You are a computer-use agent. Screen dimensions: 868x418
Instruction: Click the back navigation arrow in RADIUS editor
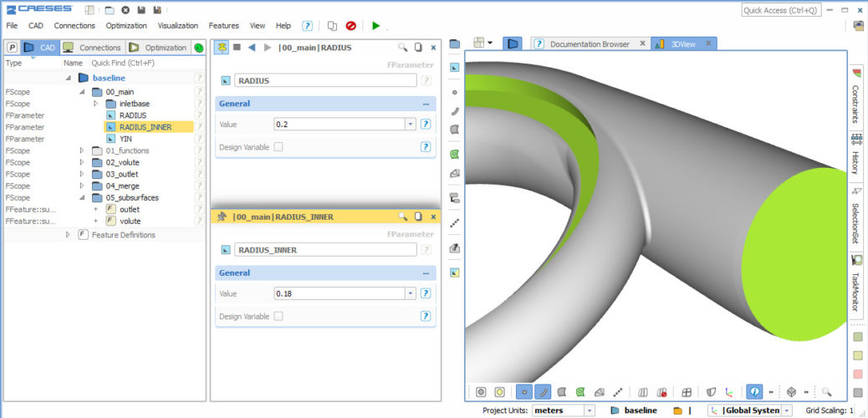pos(252,48)
